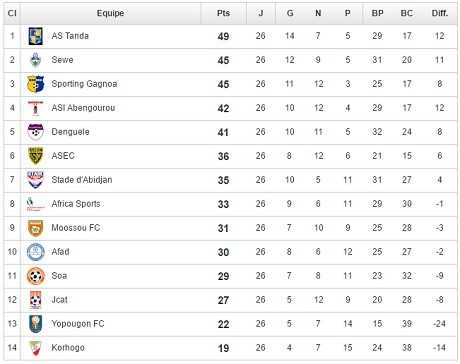The height and width of the screenshot is (364, 460).
Task: Click the ASI Abengourou team logo
Action: pyautogui.click(x=35, y=108)
